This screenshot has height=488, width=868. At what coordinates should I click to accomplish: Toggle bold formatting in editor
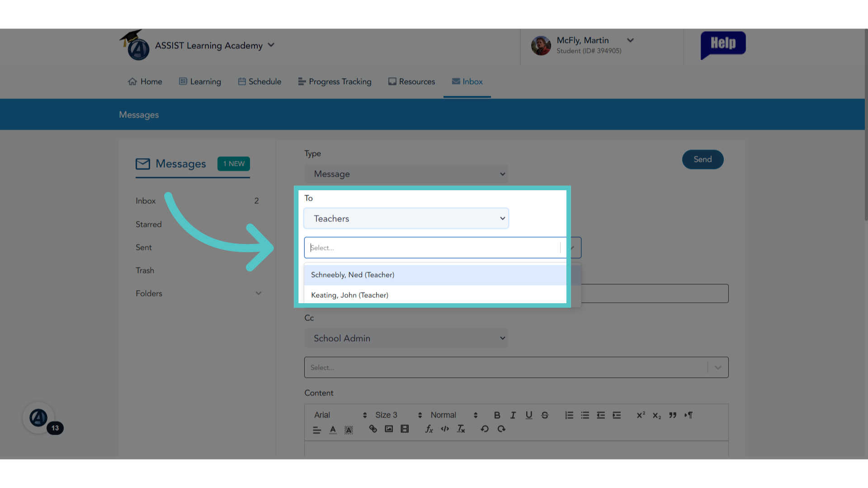(497, 415)
